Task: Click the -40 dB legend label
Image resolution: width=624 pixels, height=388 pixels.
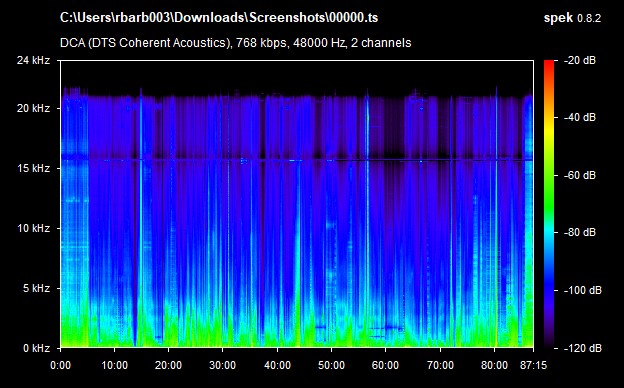Action: coord(580,117)
